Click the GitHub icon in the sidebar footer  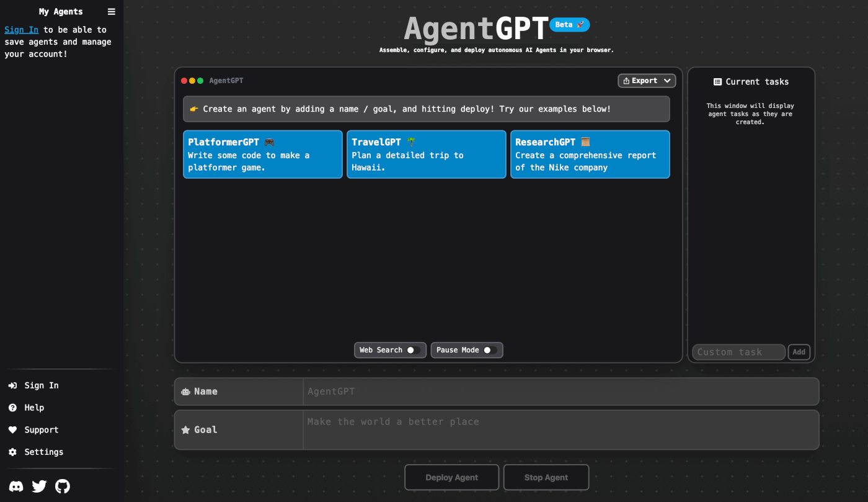pos(62,486)
